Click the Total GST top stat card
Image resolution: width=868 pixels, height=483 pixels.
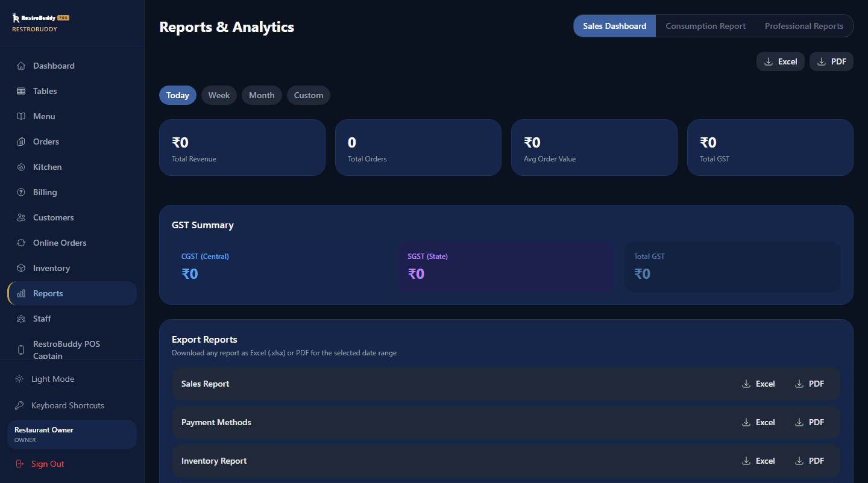(x=770, y=148)
